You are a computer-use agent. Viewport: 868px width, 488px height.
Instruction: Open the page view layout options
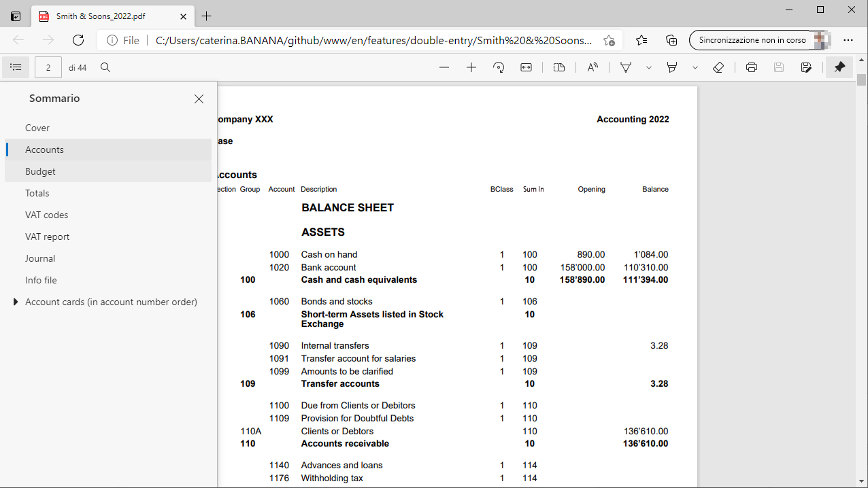(x=559, y=67)
